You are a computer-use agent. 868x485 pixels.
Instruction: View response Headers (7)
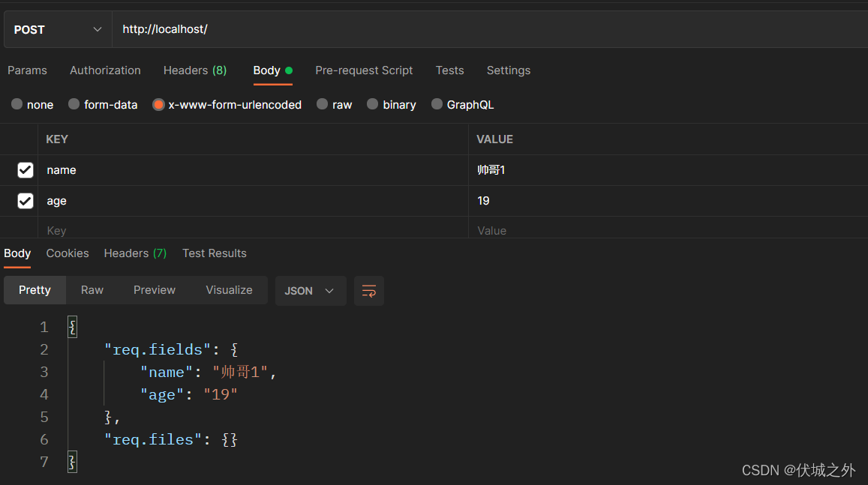(x=135, y=253)
